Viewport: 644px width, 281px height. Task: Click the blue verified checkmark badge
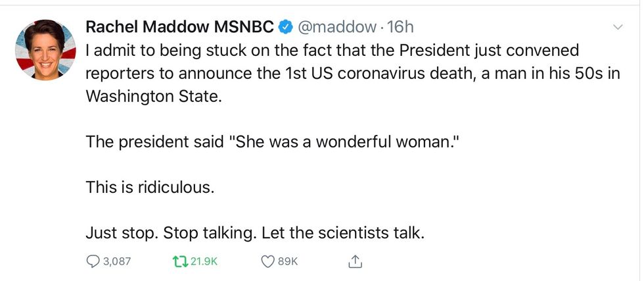click(286, 27)
